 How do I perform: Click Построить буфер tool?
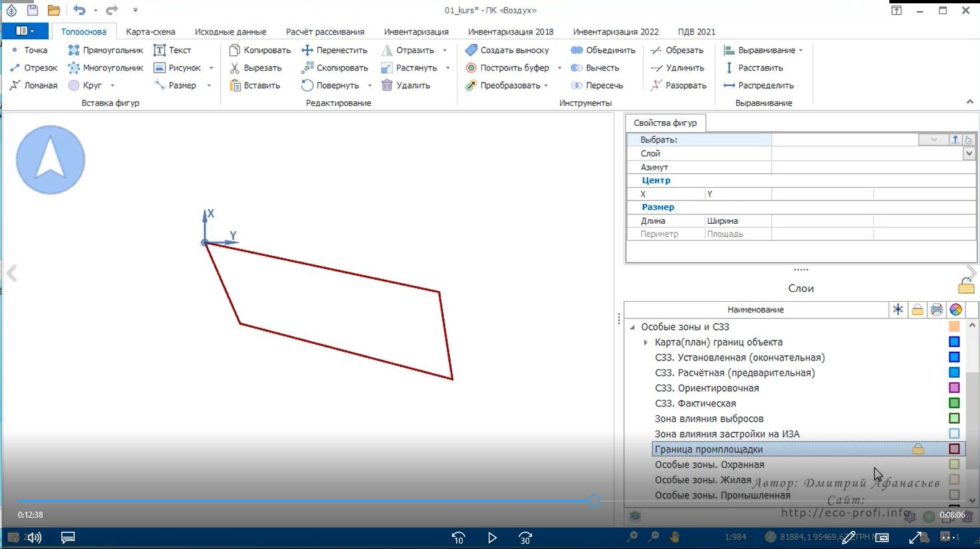click(507, 68)
